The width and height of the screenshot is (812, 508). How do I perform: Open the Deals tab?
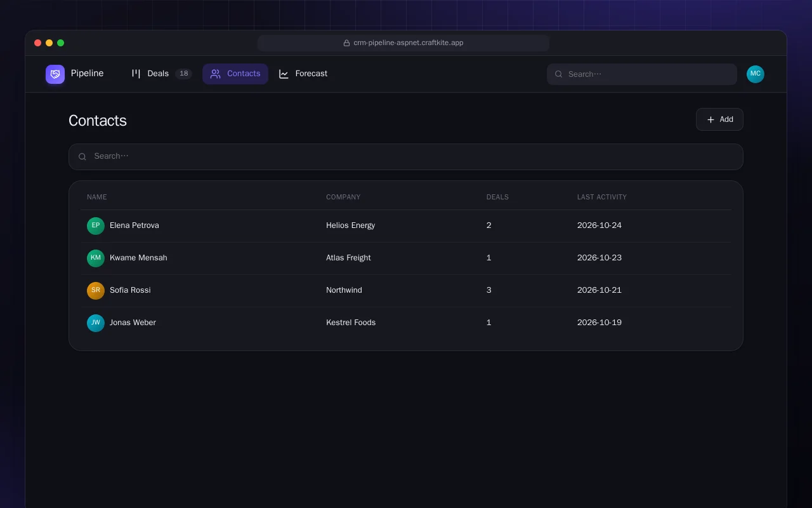pos(161,74)
